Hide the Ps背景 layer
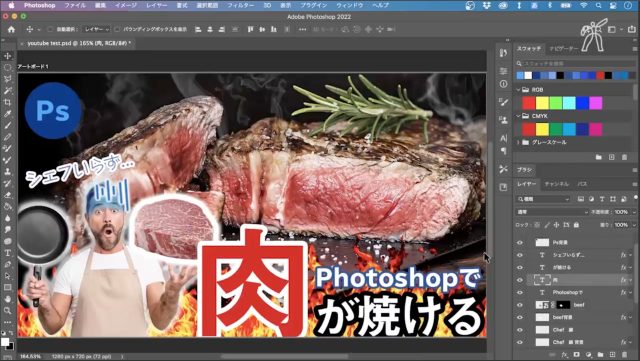Viewport: 640px width, 361px height. point(520,243)
